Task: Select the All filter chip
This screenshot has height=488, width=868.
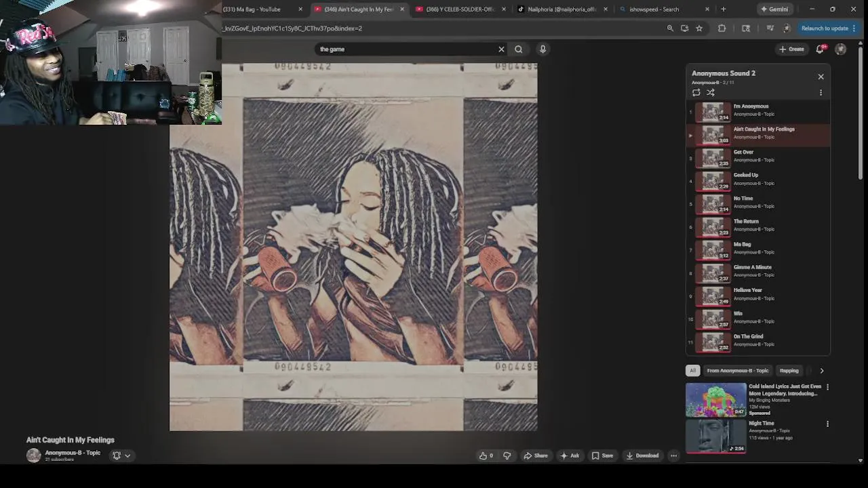Action: click(x=692, y=371)
